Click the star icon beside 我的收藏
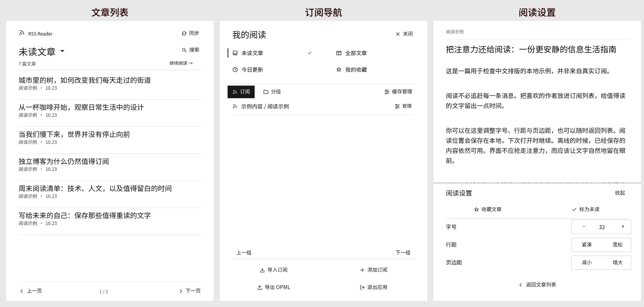Screen dimensions: 644x307 click(x=339, y=70)
